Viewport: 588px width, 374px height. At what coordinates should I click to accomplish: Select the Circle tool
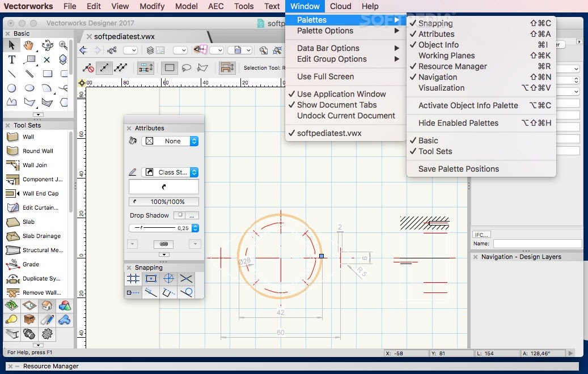click(12, 88)
